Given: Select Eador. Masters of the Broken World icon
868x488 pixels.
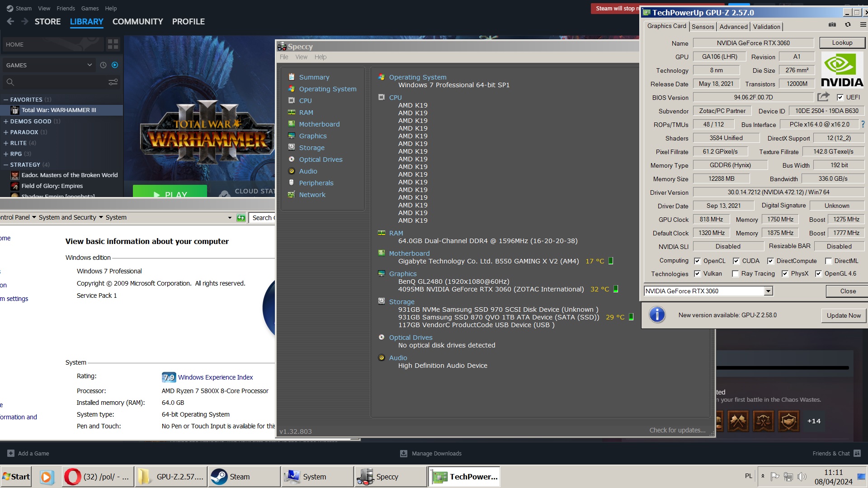Looking at the screenshot, I should click(x=15, y=175).
